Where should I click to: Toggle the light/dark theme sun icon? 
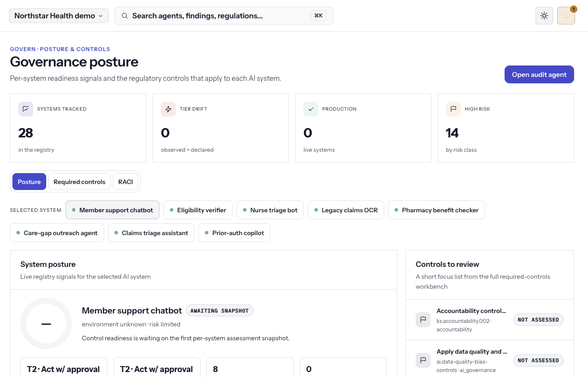544,16
